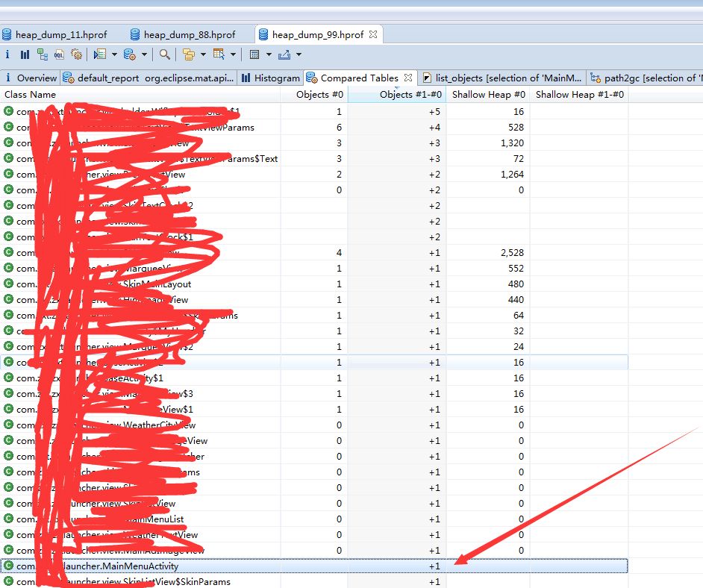703x588 pixels.
Task: Run the expert system test reports icon
Action: click(x=99, y=54)
